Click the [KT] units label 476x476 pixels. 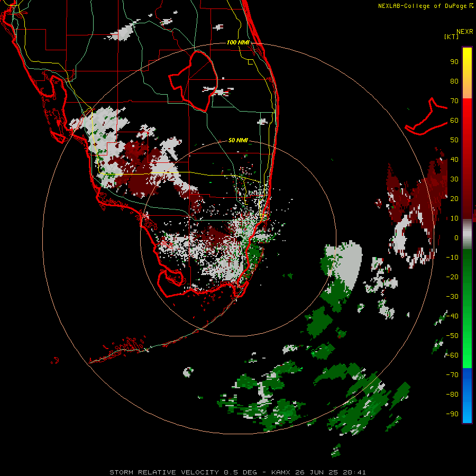[x=452, y=36]
